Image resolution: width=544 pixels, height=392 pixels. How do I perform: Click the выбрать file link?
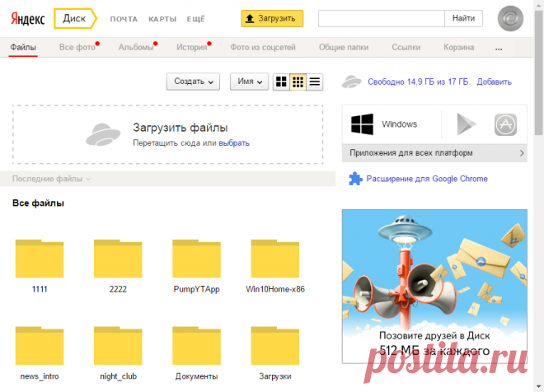pyautogui.click(x=234, y=142)
